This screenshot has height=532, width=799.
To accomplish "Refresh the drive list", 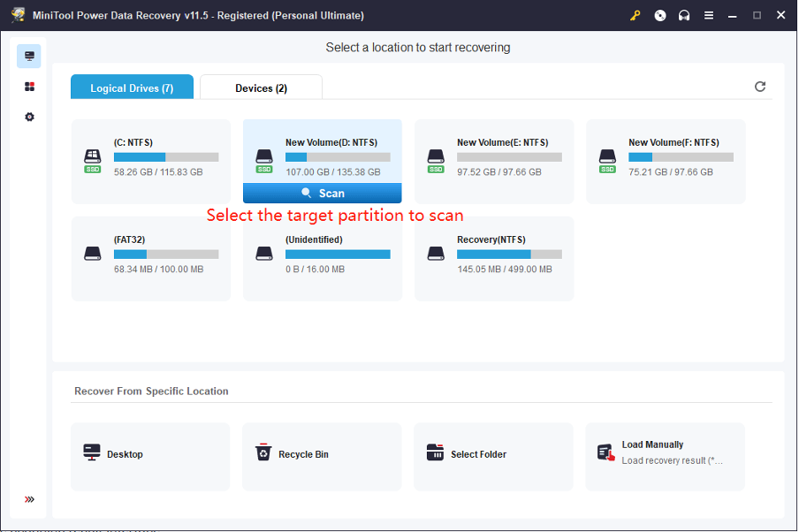I will pyautogui.click(x=760, y=87).
